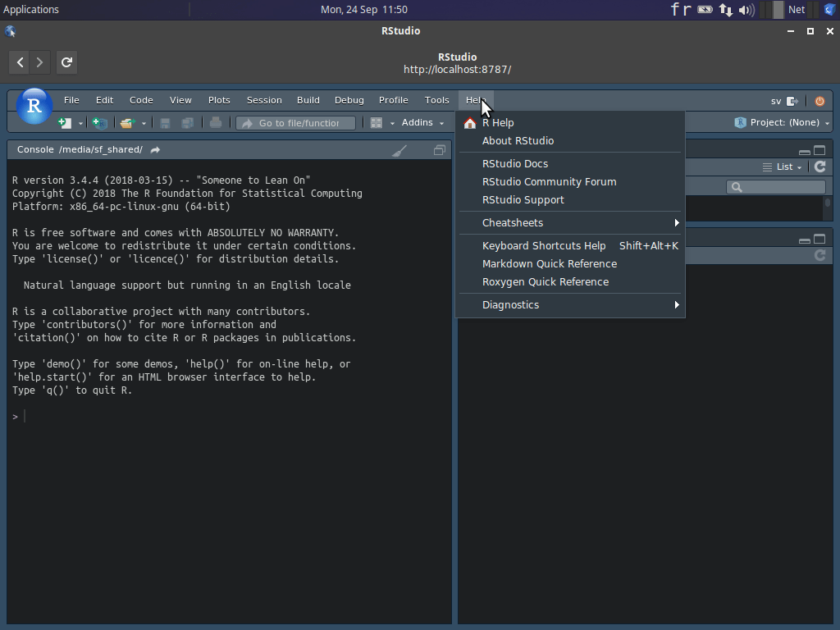Open the Profile menu

393,100
